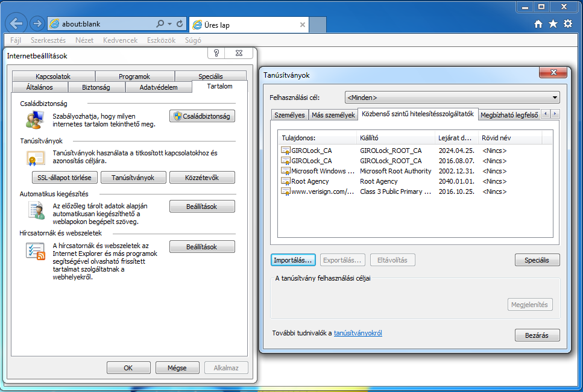Select the Más személyek tab
This screenshot has width=583, height=392.
(333, 114)
